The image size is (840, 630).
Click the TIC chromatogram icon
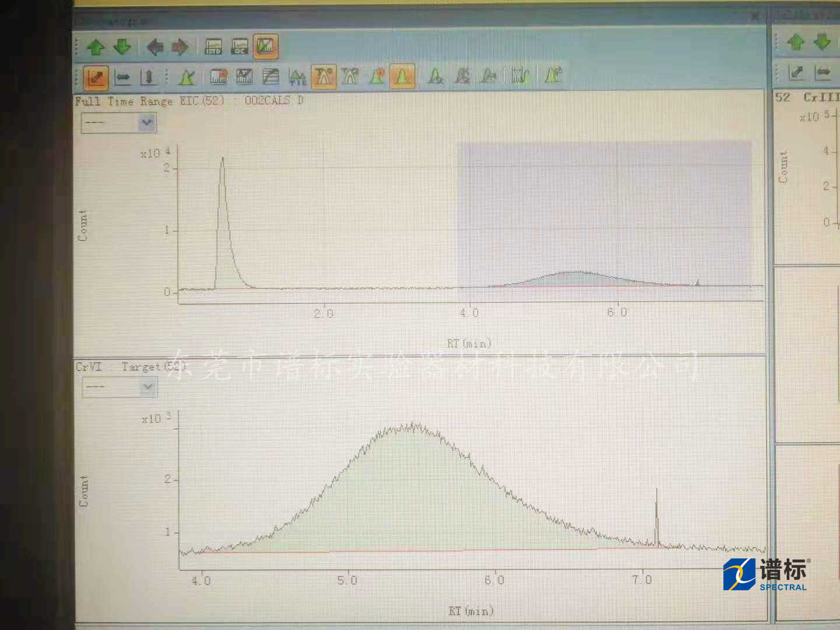click(297, 76)
